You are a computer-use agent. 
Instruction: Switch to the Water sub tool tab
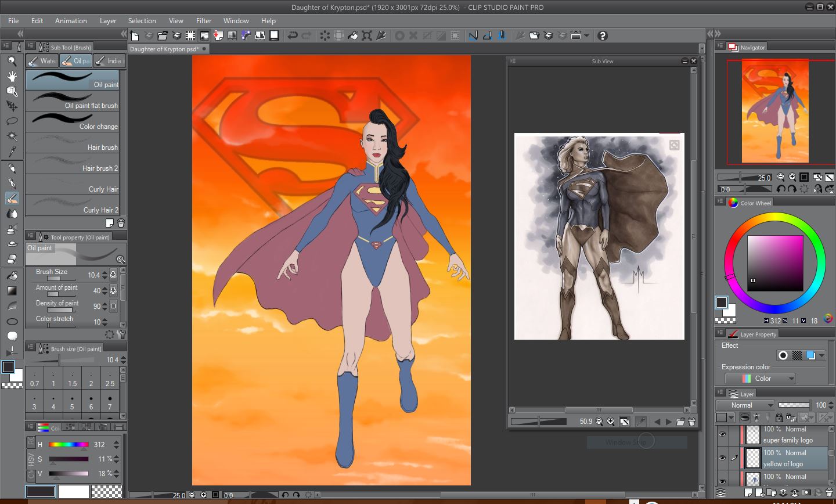42,60
